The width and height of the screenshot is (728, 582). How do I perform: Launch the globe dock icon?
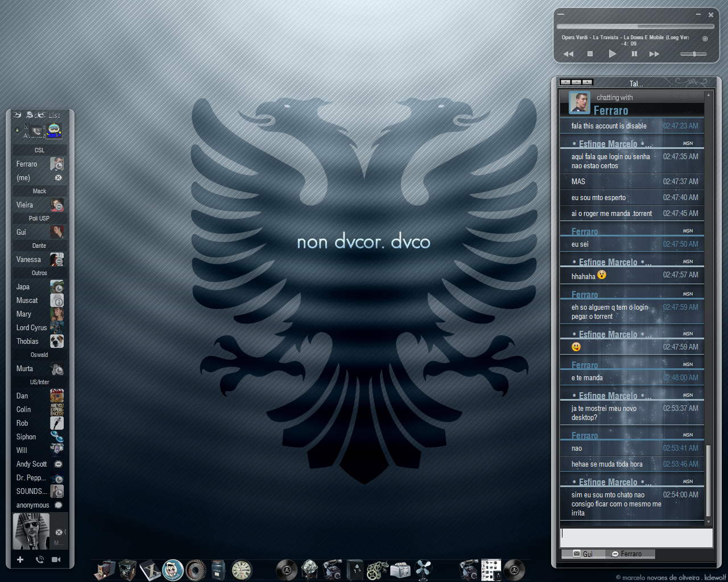click(309, 569)
